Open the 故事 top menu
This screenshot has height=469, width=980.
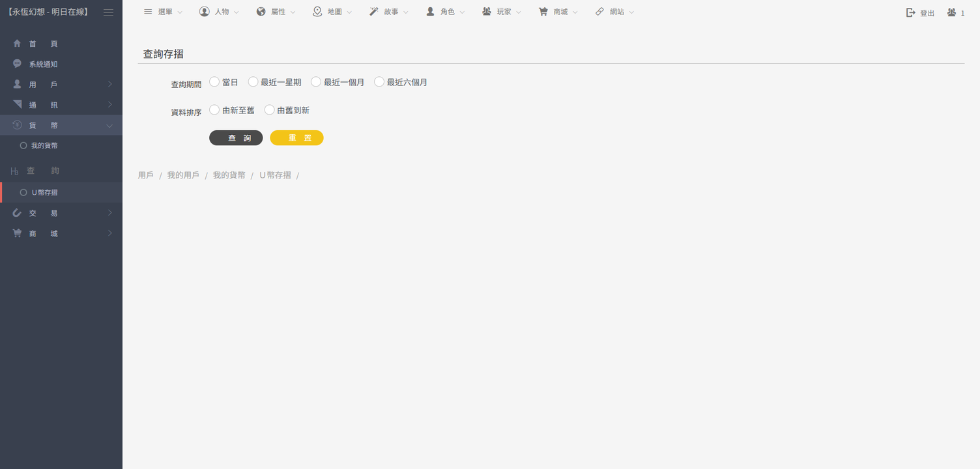[389, 12]
